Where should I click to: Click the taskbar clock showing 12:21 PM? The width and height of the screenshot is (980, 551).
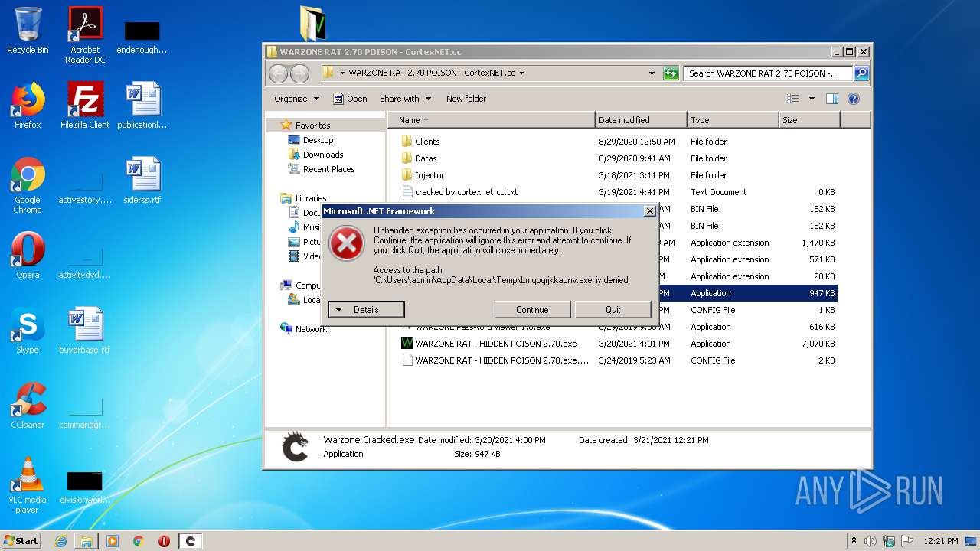940,541
